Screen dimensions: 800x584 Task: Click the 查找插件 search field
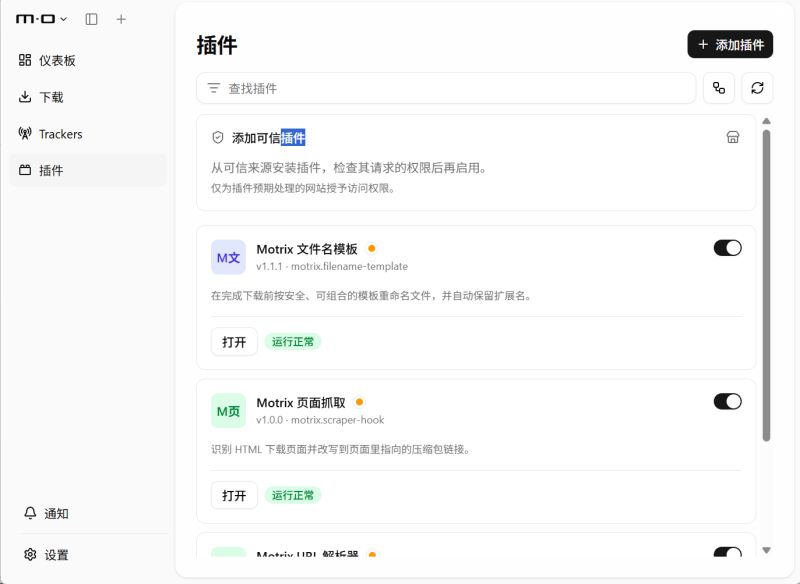coord(446,88)
